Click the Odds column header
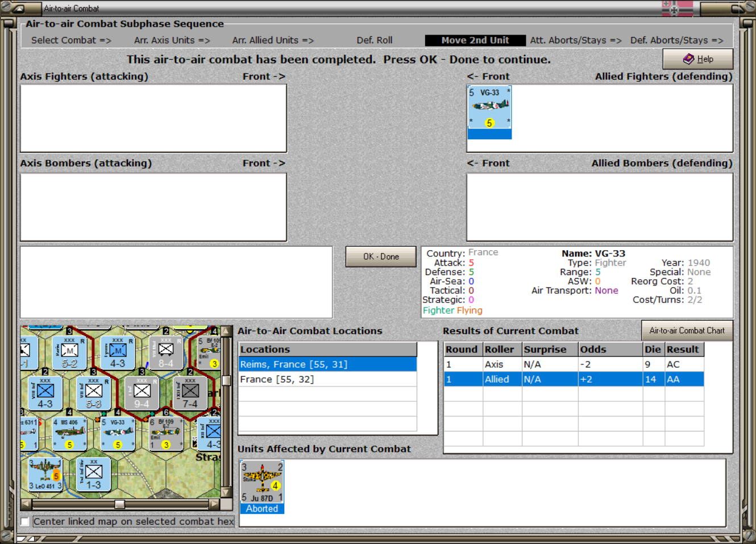756x544 pixels. click(610, 349)
